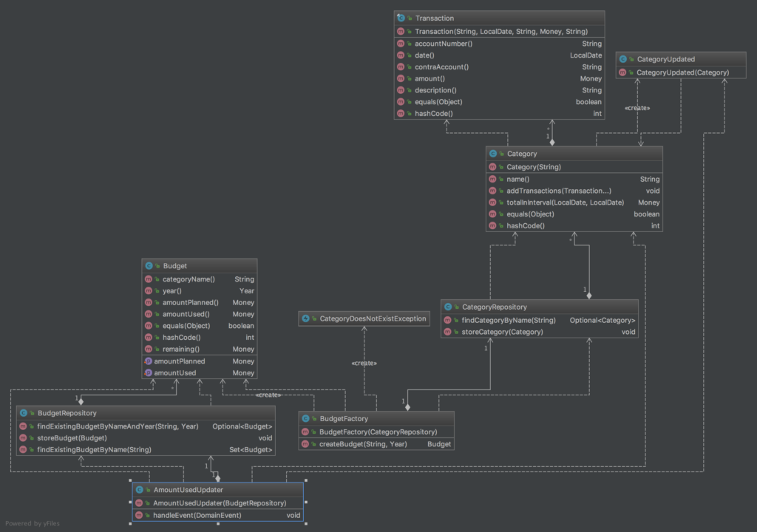Screen dimensions: 757x532
Task: Click Optional<Category> return type text
Action: point(602,320)
